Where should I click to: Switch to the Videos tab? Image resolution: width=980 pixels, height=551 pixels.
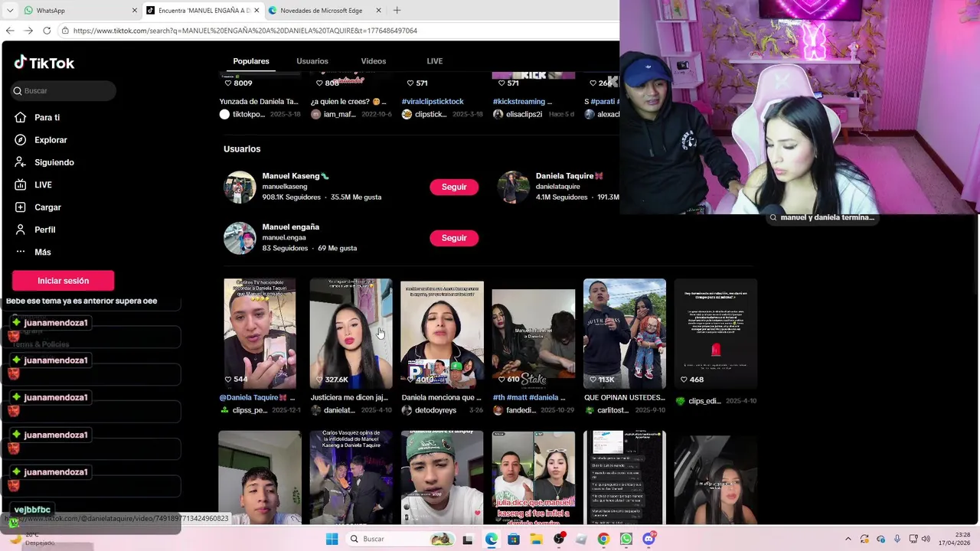point(374,61)
